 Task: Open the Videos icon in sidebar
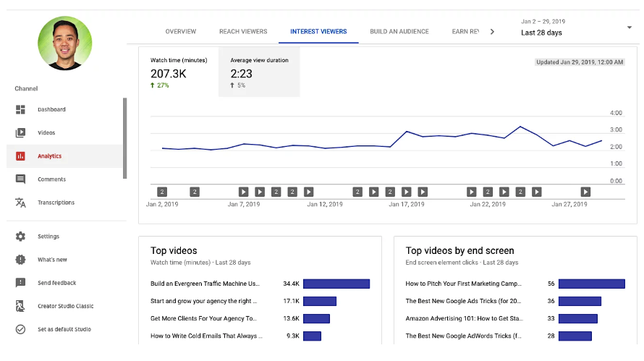[20, 132]
